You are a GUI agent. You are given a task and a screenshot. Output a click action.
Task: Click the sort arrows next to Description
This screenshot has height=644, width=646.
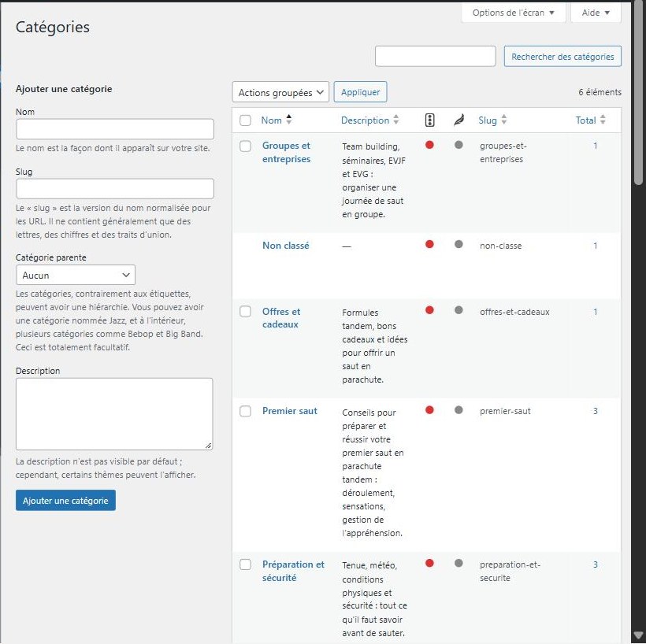396,120
